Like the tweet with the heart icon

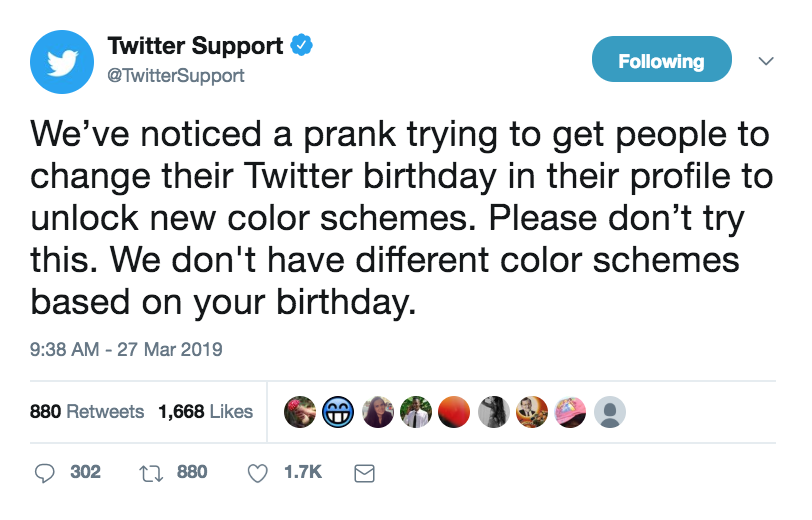click(x=258, y=472)
